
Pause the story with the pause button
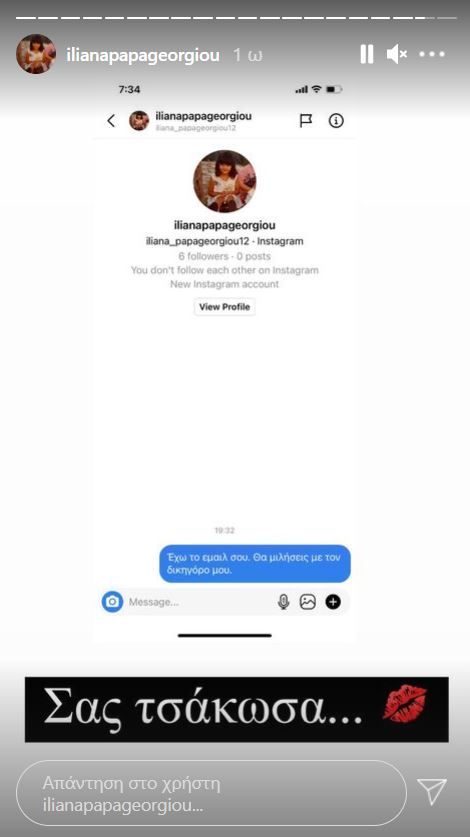[x=367, y=54]
